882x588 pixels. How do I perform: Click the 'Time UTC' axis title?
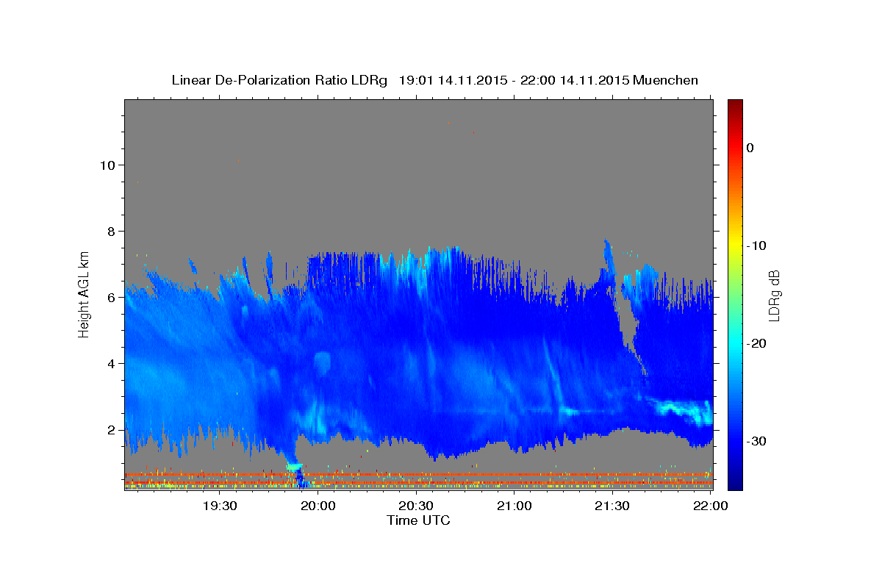[x=418, y=520]
